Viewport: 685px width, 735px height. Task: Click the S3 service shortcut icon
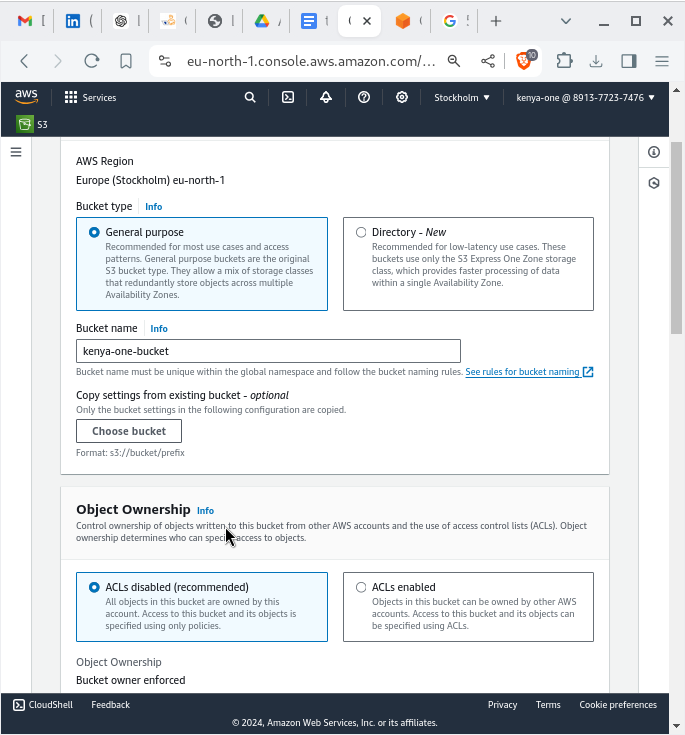pyautogui.click(x=25, y=124)
